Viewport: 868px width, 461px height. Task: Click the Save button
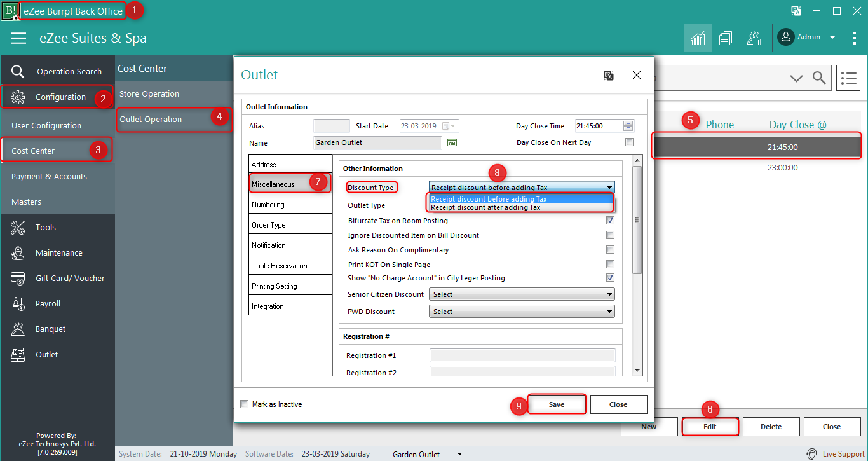tap(557, 404)
